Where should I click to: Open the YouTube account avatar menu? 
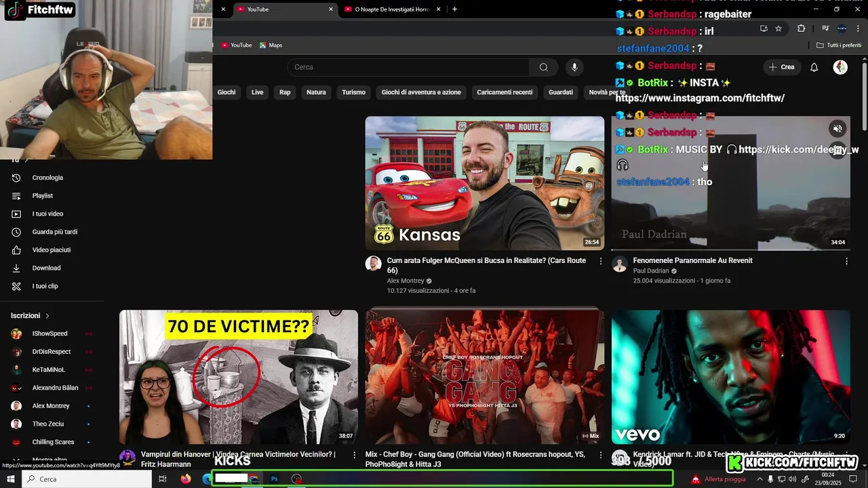point(840,67)
